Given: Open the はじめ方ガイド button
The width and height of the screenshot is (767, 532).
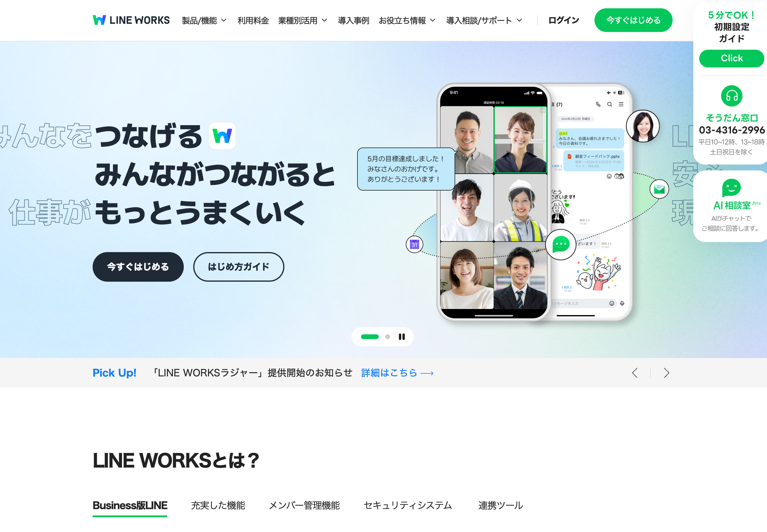Looking at the screenshot, I should [x=239, y=267].
